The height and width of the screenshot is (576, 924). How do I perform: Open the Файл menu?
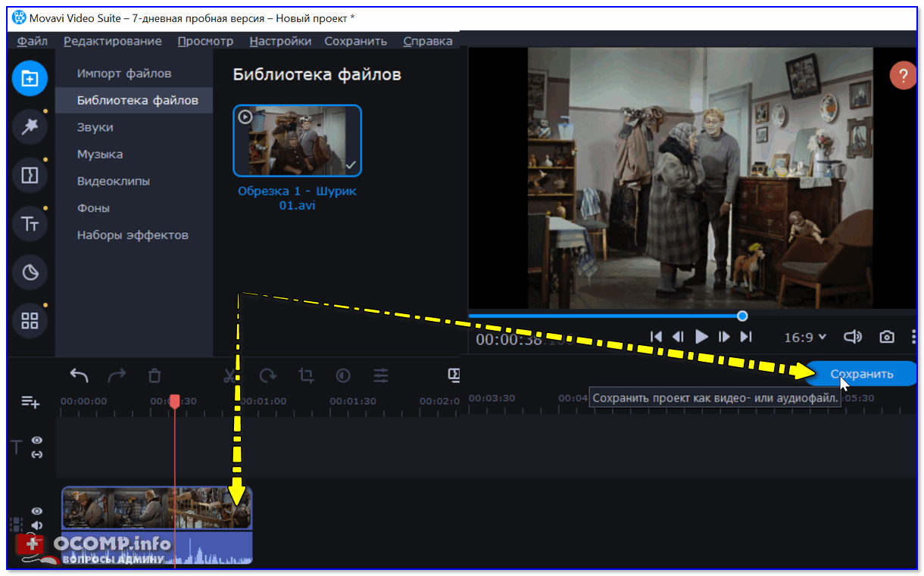click(33, 41)
